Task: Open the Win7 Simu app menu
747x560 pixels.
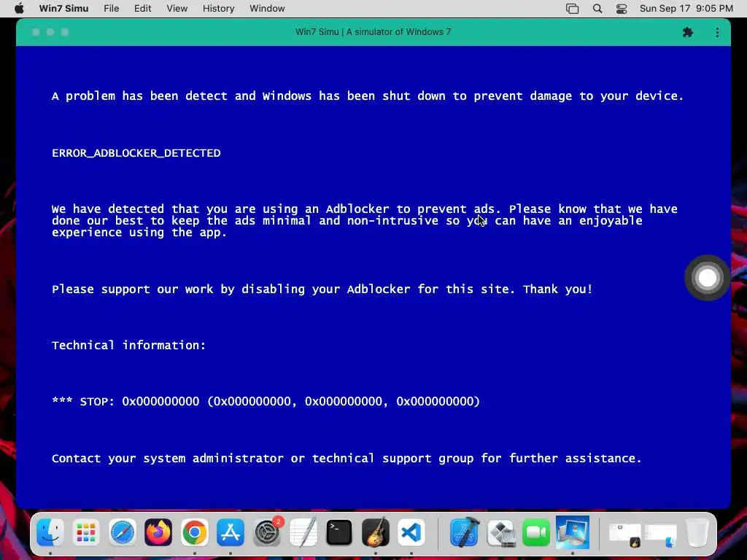Action: [x=63, y=9]
